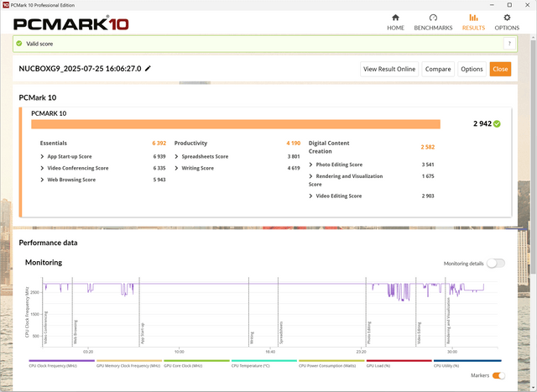The width and height of the screenshot is (537, 392).
Task: Click the result Options button
Action: (x=472, y=69)
